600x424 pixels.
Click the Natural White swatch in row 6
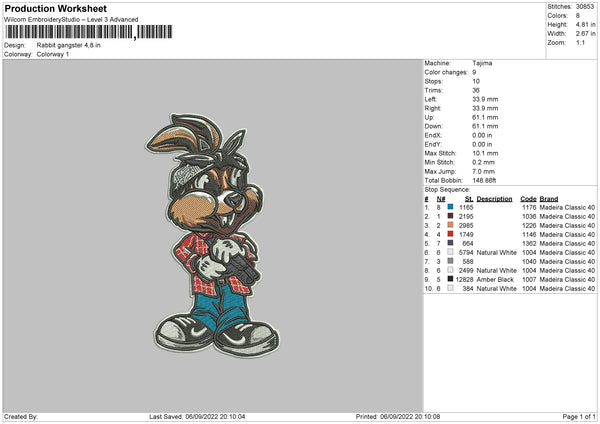point(450,252)
